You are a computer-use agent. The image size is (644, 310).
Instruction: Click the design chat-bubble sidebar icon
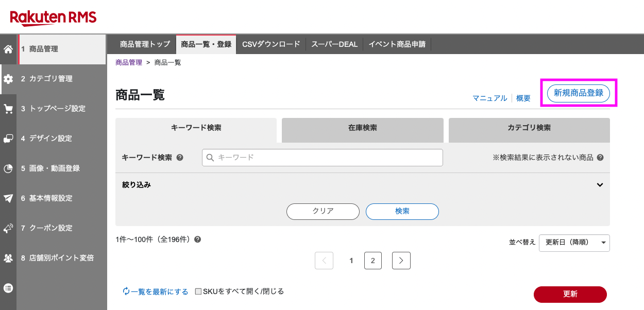pyautogui.click(x=8, y=139)
